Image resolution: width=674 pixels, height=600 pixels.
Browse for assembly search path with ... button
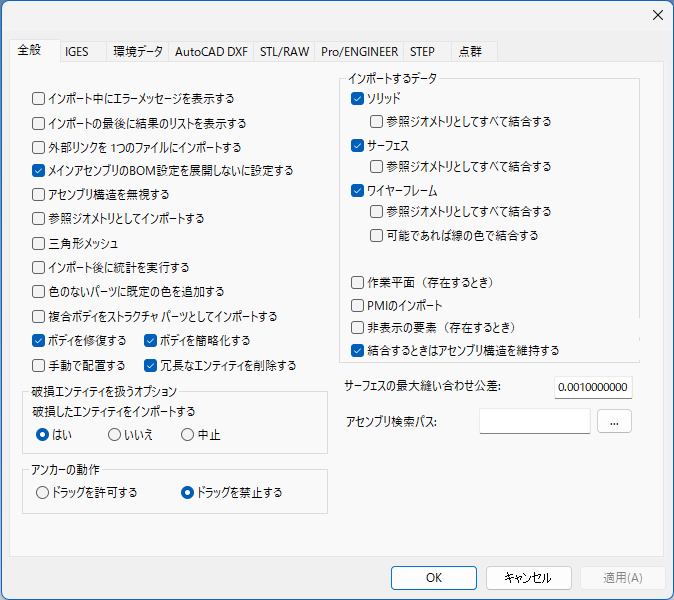[614, 421]
